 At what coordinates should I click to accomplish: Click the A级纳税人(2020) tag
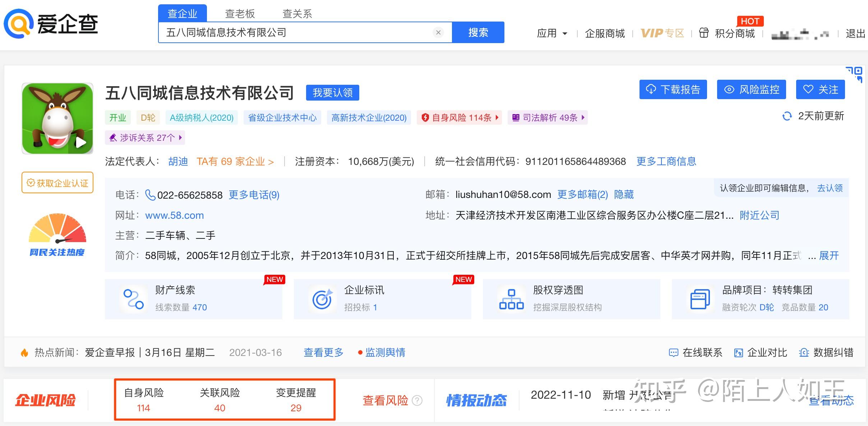[202, 117]
